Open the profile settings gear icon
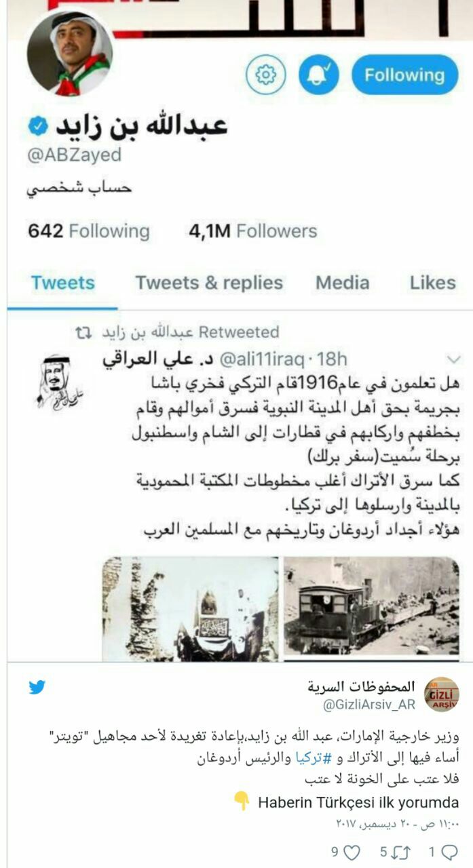Screen dimensions: 473x868 point(265,75)
